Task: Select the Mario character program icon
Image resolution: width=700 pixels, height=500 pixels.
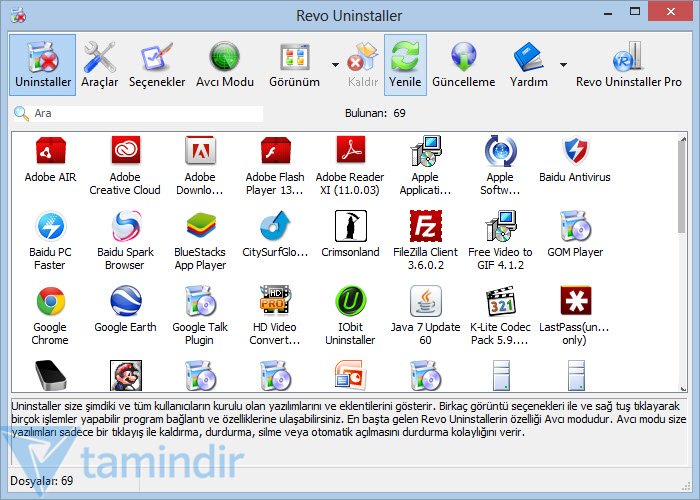Action: point(125,376)
